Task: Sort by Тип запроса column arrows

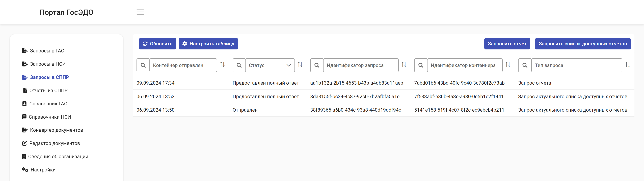Action: click(x=628, y=65)
